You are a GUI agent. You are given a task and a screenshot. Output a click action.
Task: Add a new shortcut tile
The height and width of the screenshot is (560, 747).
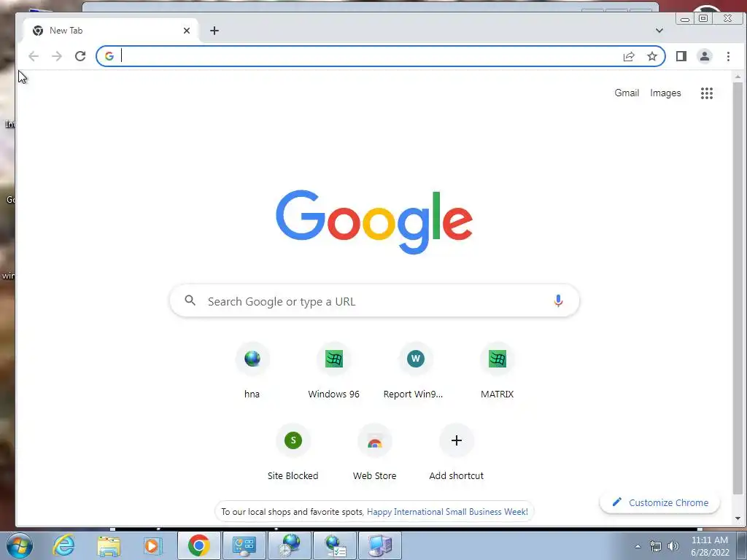pos(457,454)
